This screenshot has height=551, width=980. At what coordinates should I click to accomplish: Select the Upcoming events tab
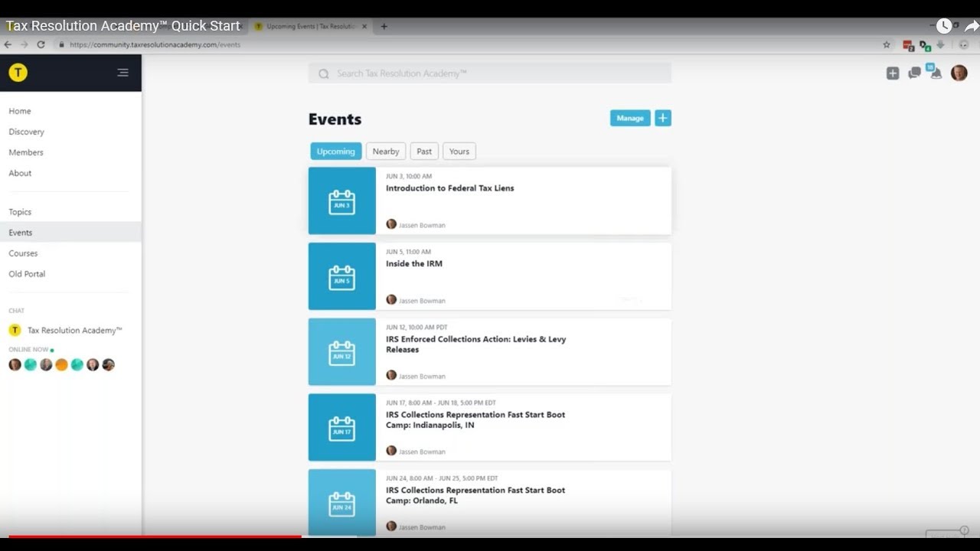click(x=336, y=152)
